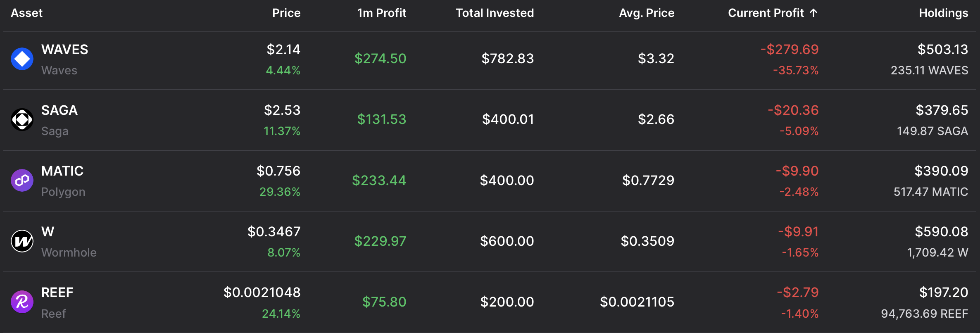Sort by Avg. Price column header
980x333 pixels.
646,13
